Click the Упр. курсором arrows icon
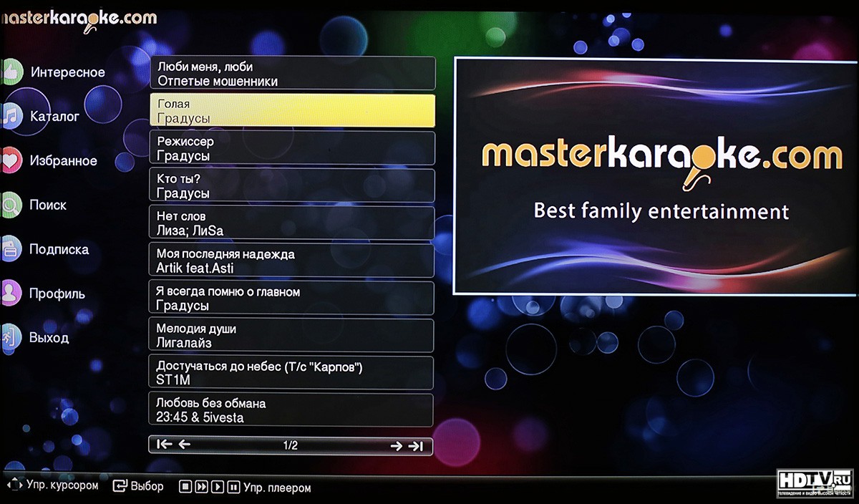 tap(14, 486)
